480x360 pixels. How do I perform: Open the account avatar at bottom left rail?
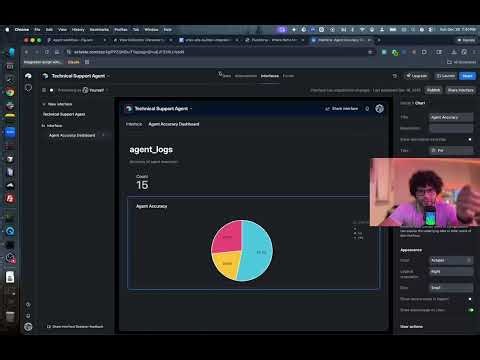tap(28, 327)
